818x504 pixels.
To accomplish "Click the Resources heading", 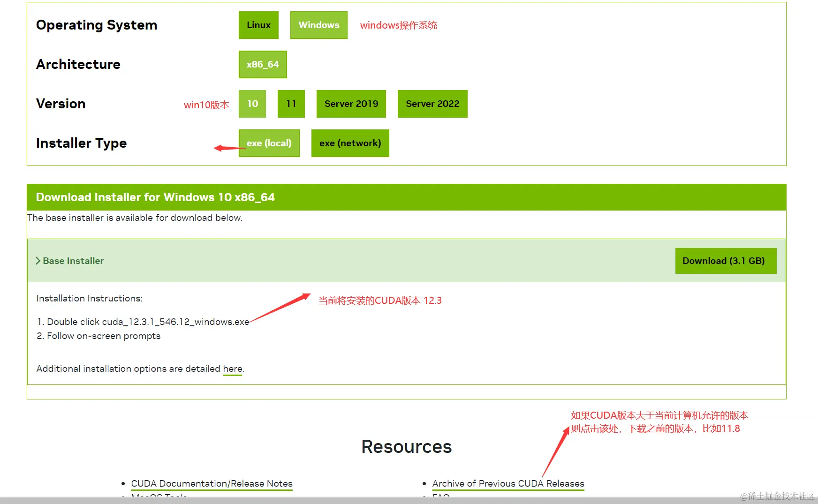I will tap(407, 447).
